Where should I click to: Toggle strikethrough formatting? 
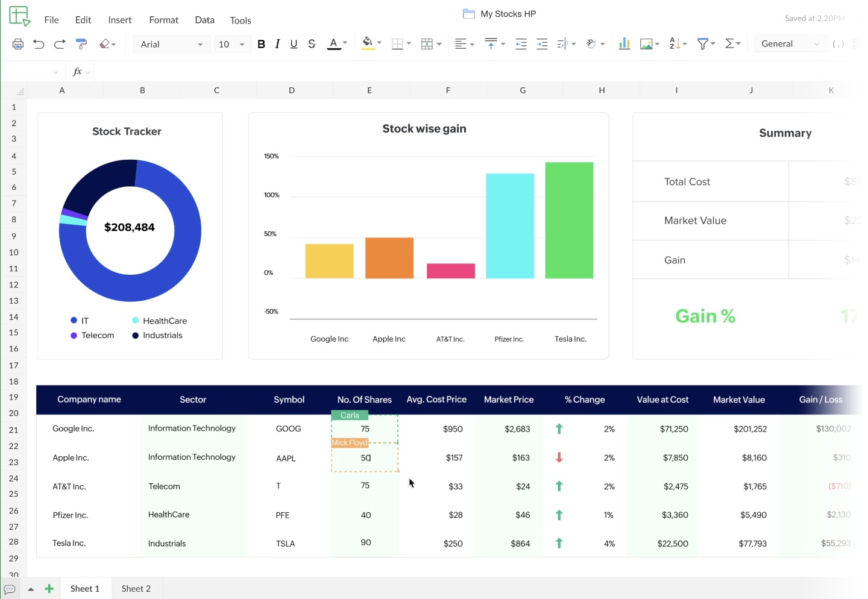(x=312, y=43)
